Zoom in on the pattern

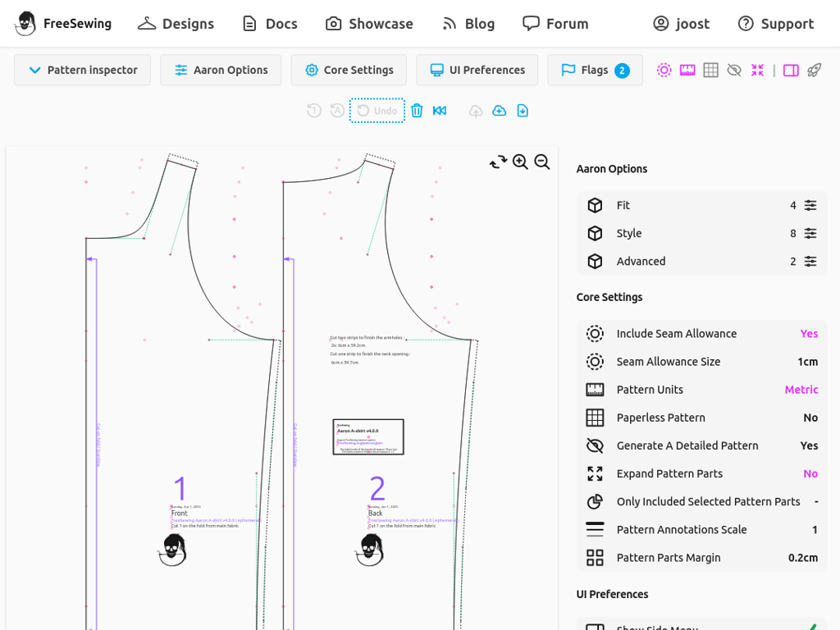point(520,162)
